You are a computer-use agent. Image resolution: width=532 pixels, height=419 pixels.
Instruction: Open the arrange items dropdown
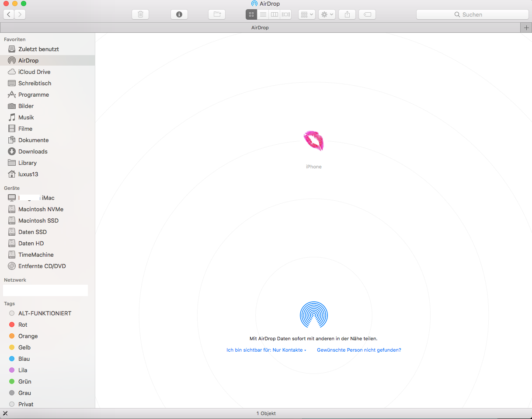pyautogui.click(x=306, y=14)
